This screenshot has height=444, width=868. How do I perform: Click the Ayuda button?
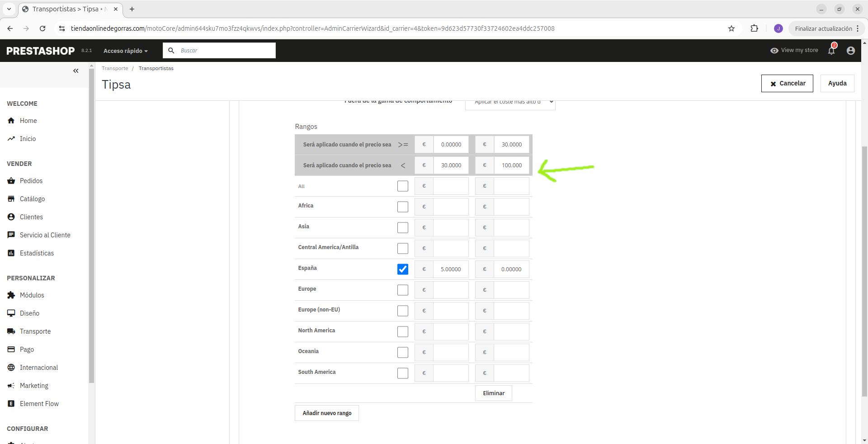point(837,84)
